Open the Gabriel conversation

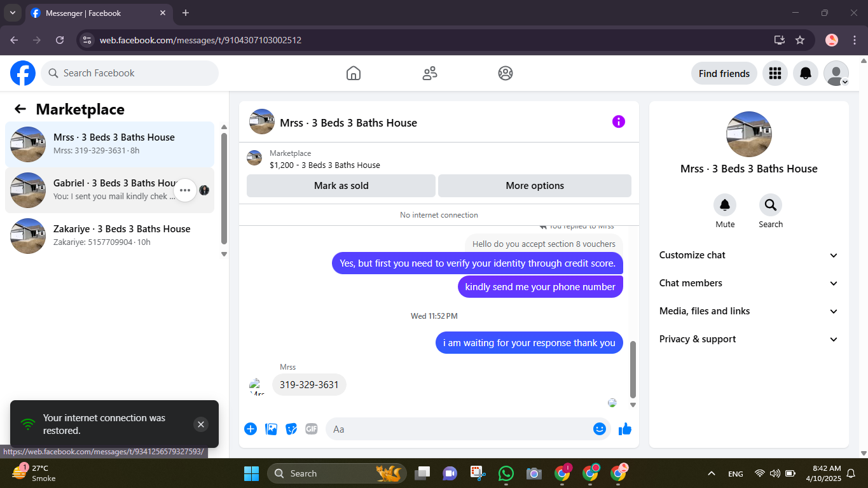point(109,190)
